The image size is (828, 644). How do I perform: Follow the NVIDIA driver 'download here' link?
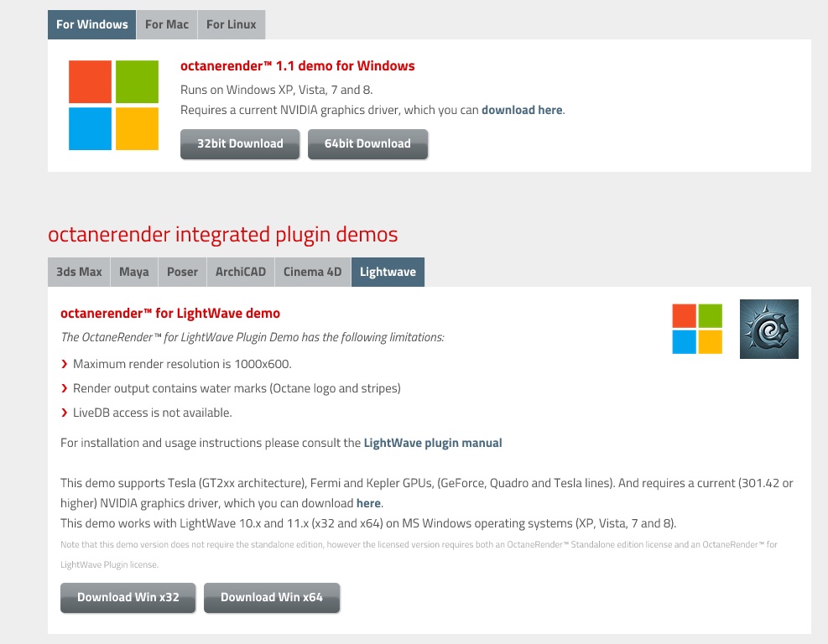click(522, 110)
